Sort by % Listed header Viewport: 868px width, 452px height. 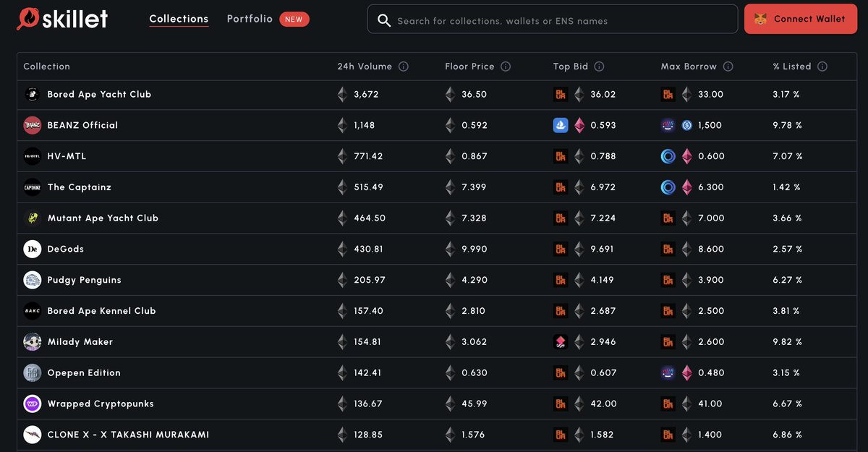(792, 67)
